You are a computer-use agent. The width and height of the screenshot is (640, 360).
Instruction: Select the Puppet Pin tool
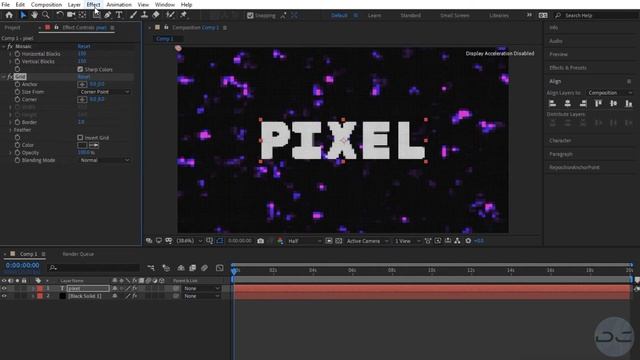(x=183, y=15)
